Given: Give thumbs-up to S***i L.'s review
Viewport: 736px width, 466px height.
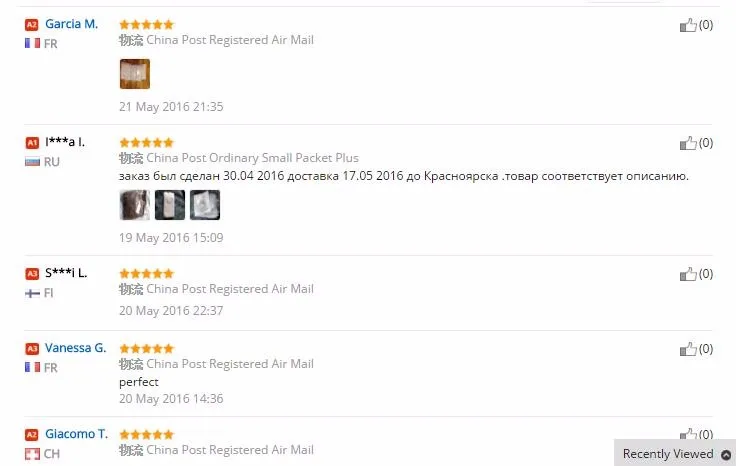Looking at the screenshot, I should pyautogui.click(x=688, y=274).
